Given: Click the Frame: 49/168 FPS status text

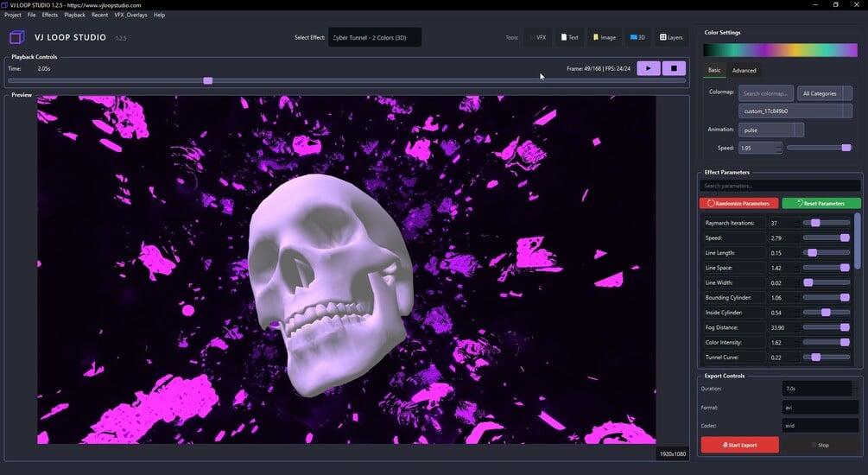Looking at the screenshot, I should coord(598,68).
